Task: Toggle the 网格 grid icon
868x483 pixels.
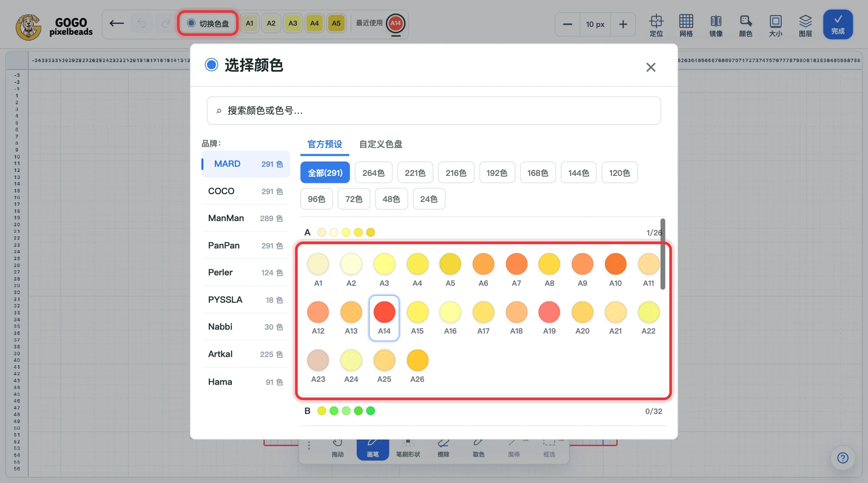Action: [686, 25]
